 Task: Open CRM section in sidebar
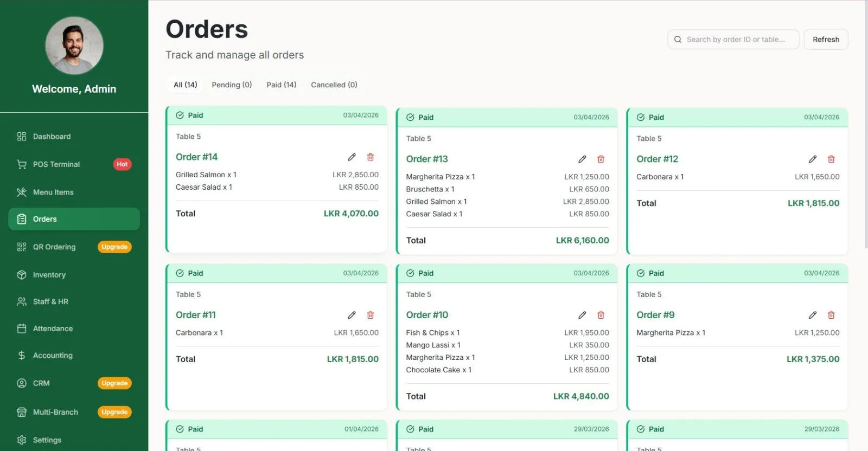point(74,383)
